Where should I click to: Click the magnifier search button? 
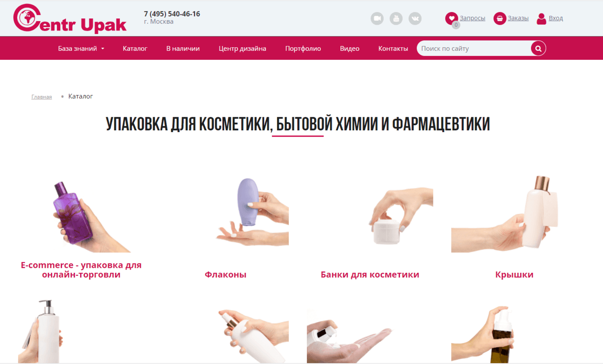(538, 48)
